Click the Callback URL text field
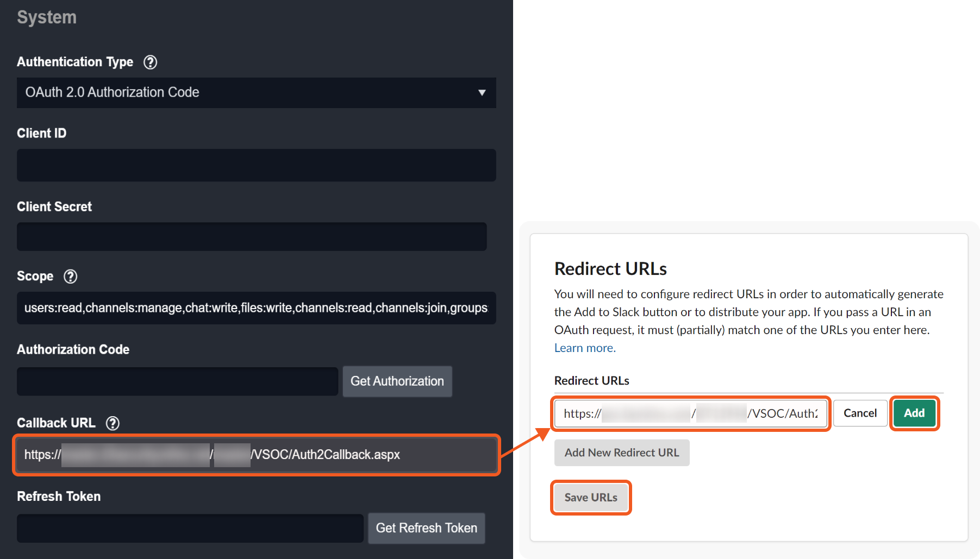 coord(255,455)
